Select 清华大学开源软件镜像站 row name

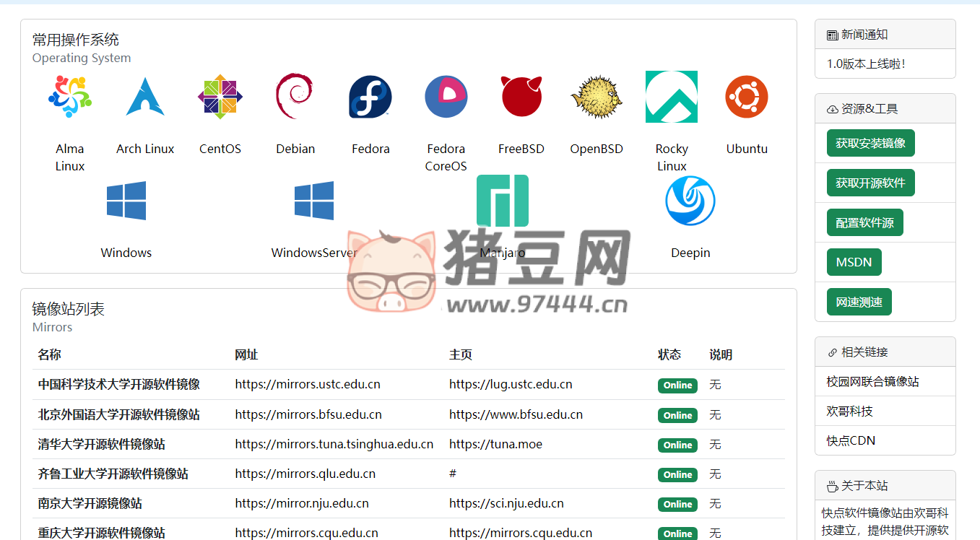tap(102, 444)
